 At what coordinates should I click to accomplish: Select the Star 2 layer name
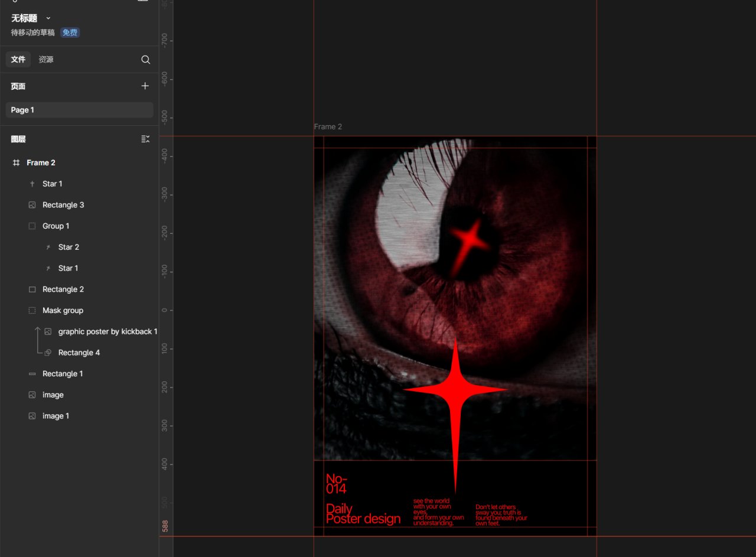[69, 247]
